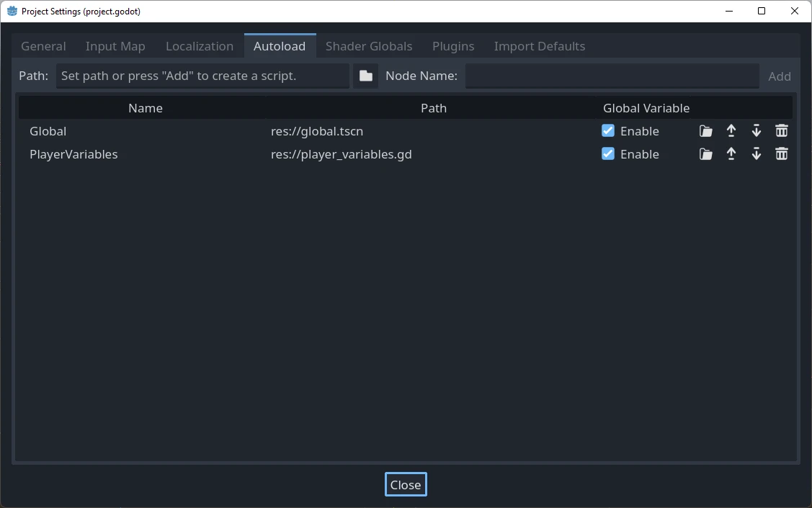Click the Godot icon in the title bar
812x508 pixels.
12,11
